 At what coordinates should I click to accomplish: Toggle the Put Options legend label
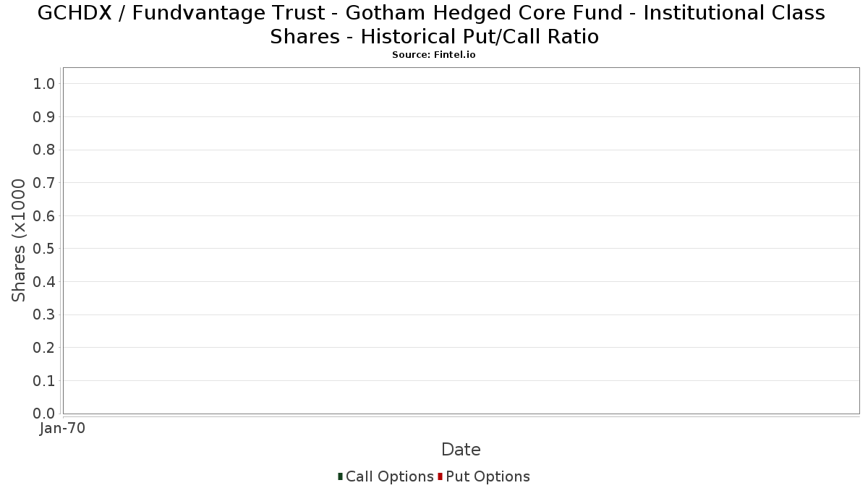click(488, 476)
